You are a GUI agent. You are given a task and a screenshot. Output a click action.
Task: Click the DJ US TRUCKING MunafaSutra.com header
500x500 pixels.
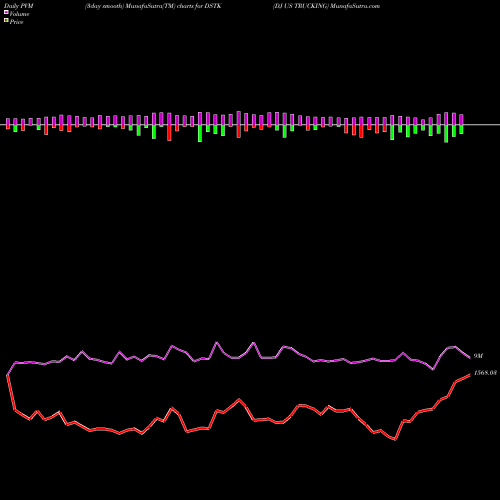[326, 6]
